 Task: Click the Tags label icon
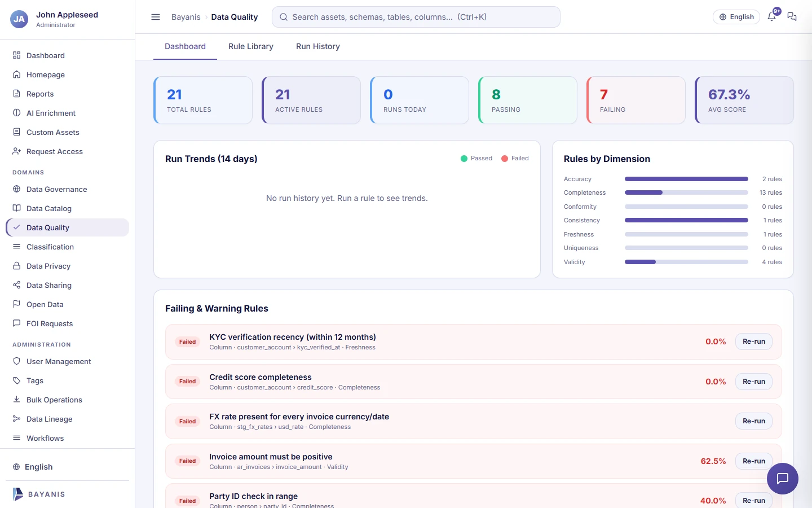(x=17, y=380)
